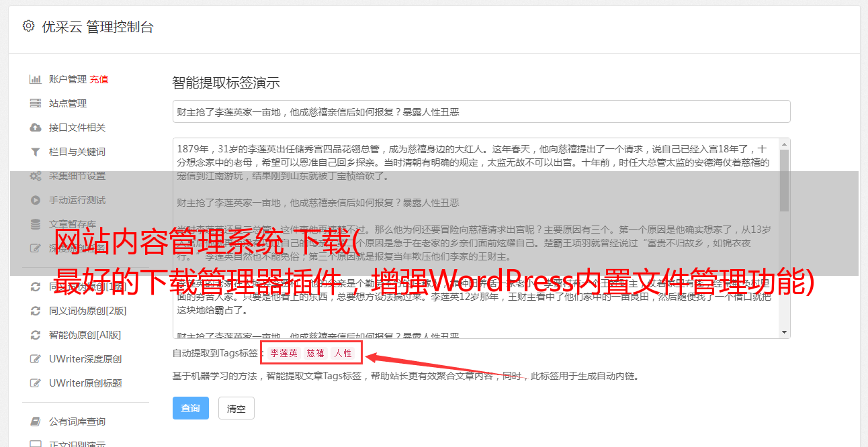Select the 慈禧 tag
This screenshot has height=447, width=868.
[316, 353]
